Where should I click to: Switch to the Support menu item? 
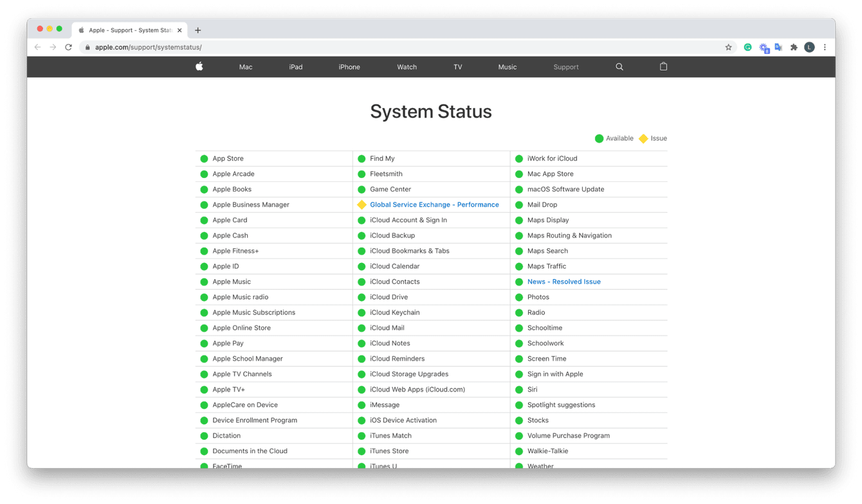pyautogui.click(x=565, y=67)
